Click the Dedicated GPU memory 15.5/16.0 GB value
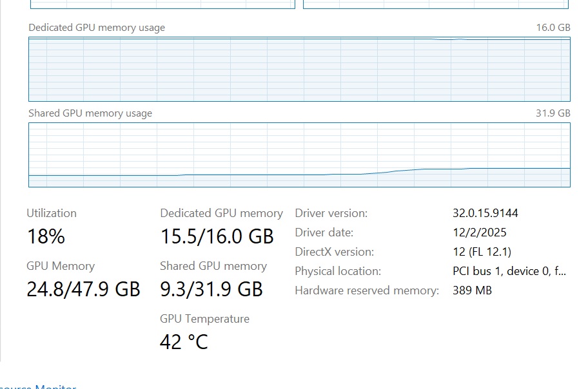This screenshot has height=389, width=588. click(217, 236)
